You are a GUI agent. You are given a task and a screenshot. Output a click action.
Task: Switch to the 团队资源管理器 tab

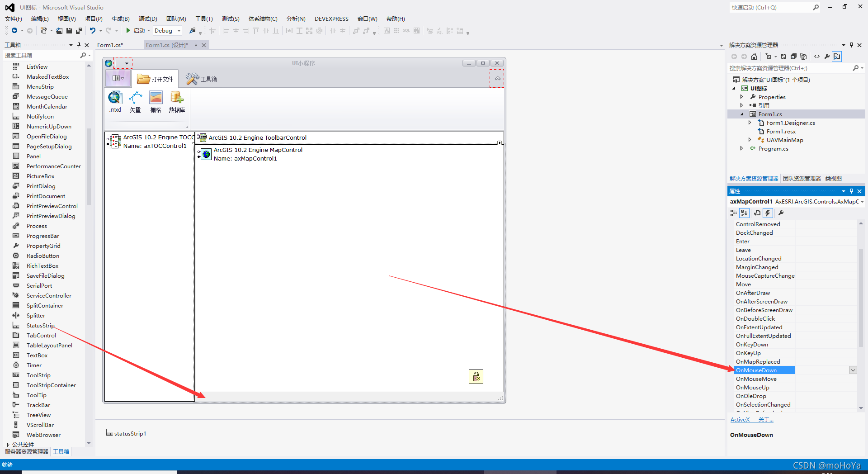802,178
